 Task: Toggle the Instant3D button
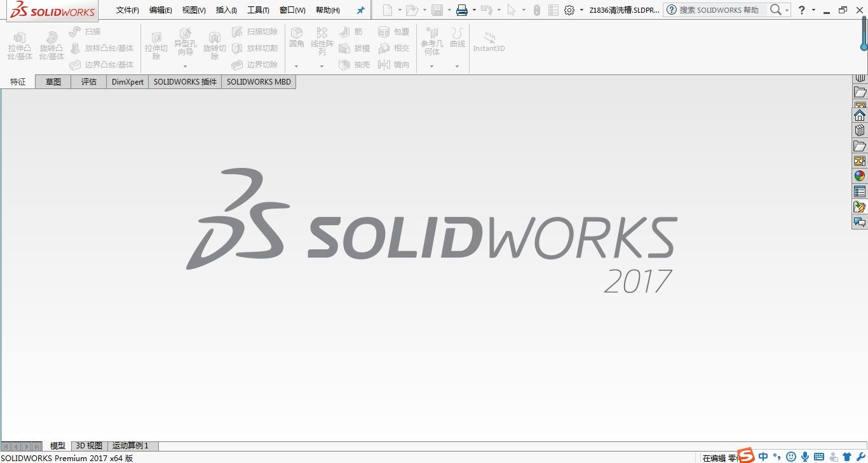pyautogui.click(x=489, y=42)
